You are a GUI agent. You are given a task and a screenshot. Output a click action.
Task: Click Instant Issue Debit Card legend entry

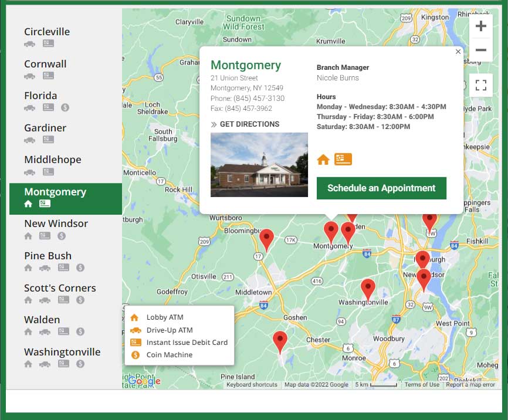click(x=179, y=342)
